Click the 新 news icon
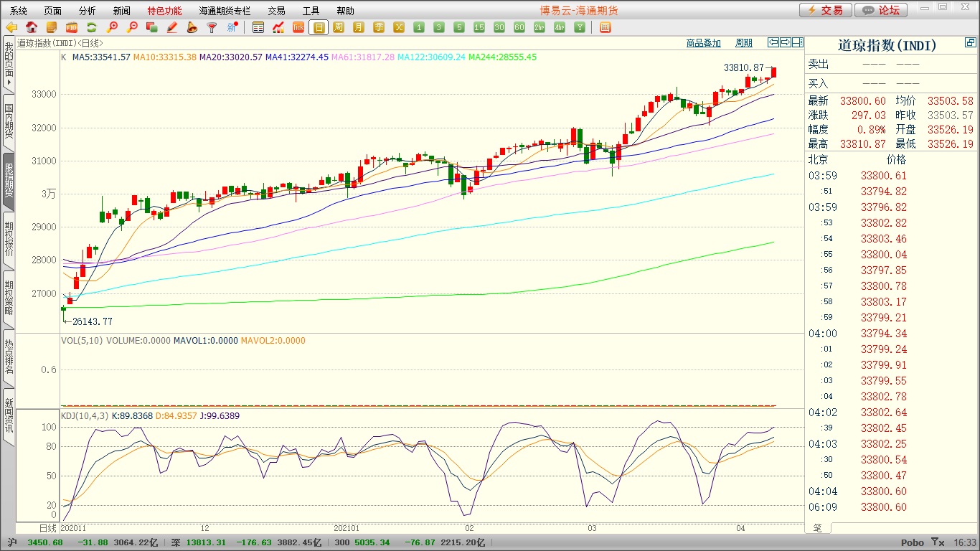Viewport: 980px width, 551px height. (x=232, y=27)
